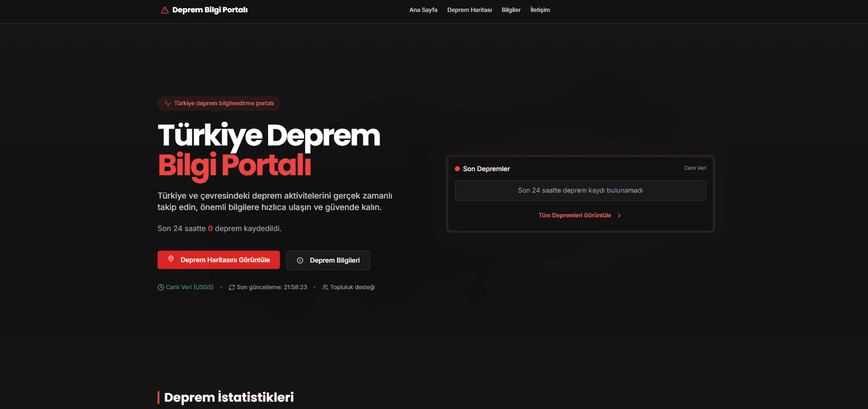This screenshot has height=409, width=868.
Task: Click the warning triangle logo icon
Action: coord(165,10)
